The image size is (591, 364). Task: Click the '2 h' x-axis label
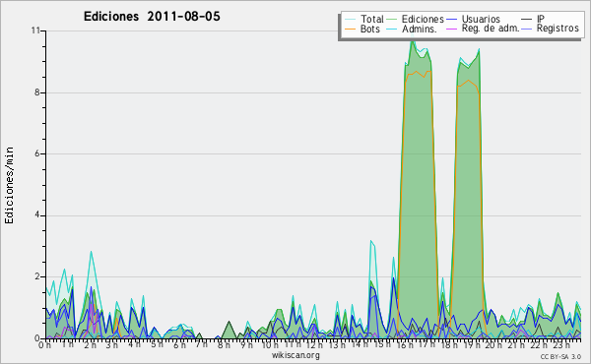90,344
